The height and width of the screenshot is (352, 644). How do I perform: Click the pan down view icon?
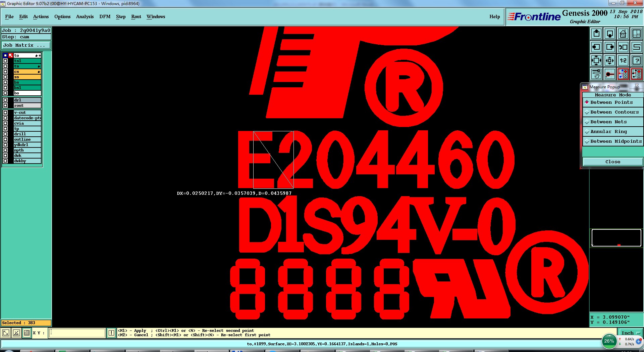(610, 34)
